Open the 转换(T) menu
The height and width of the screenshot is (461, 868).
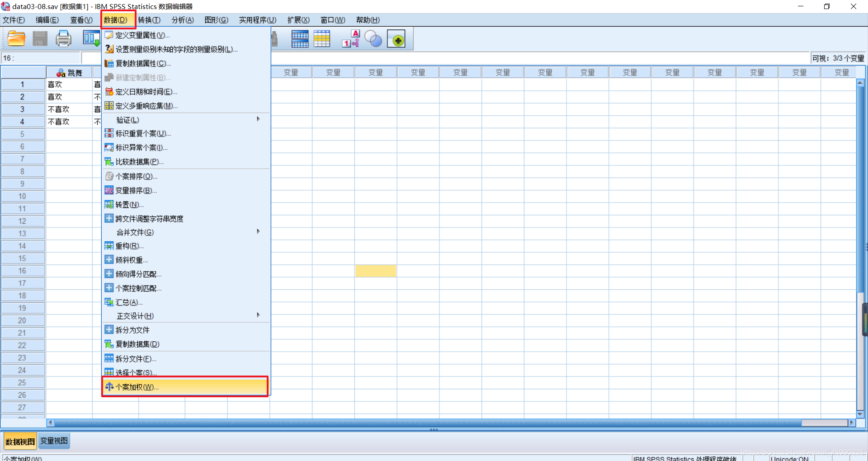[x=149, y=20]
